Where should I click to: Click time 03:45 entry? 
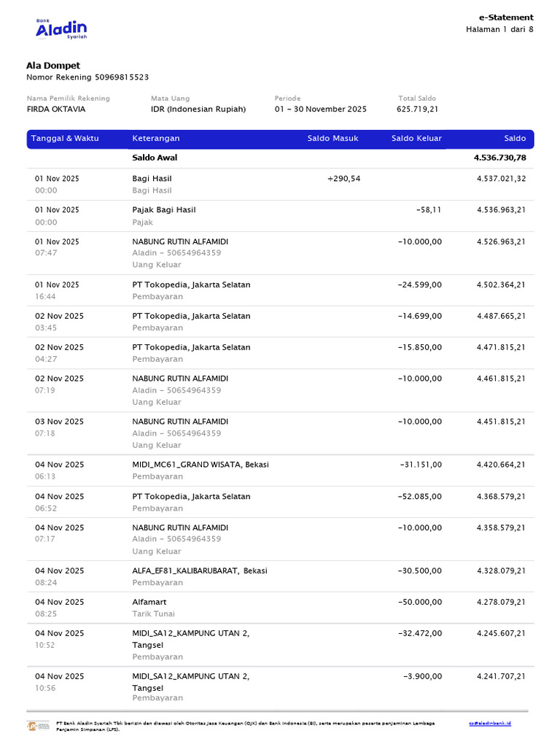click(x=46, y=328)
